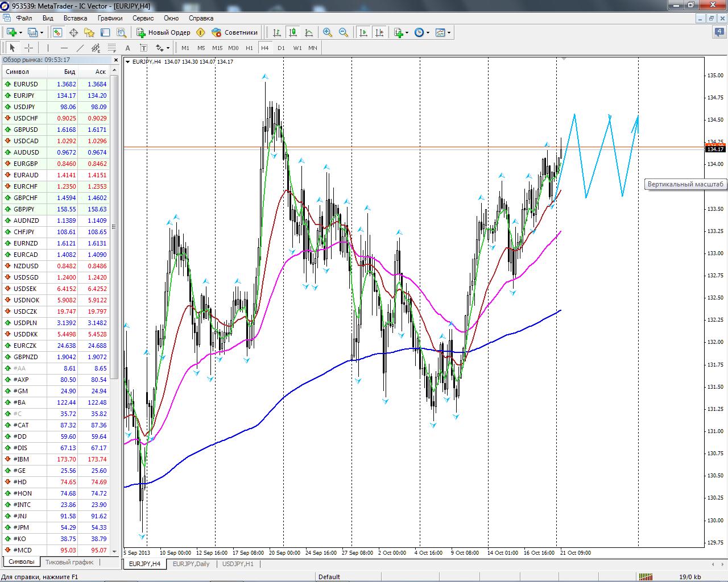Open the Navigator panel star-folder icon
728x582 pixels.
89,32
